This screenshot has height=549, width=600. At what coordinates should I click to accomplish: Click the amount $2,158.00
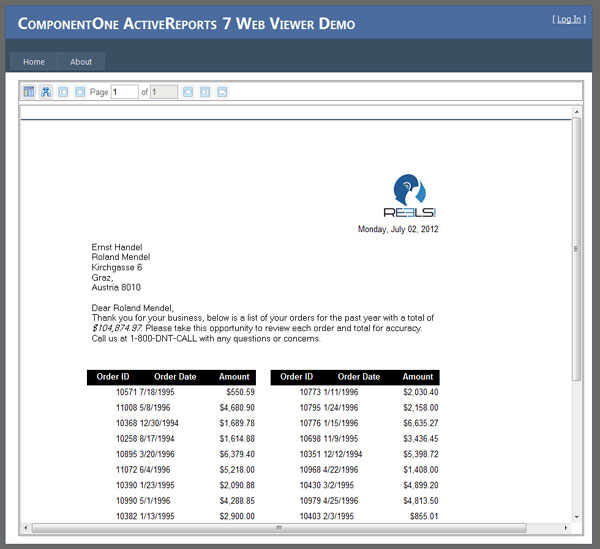[421, 408]
